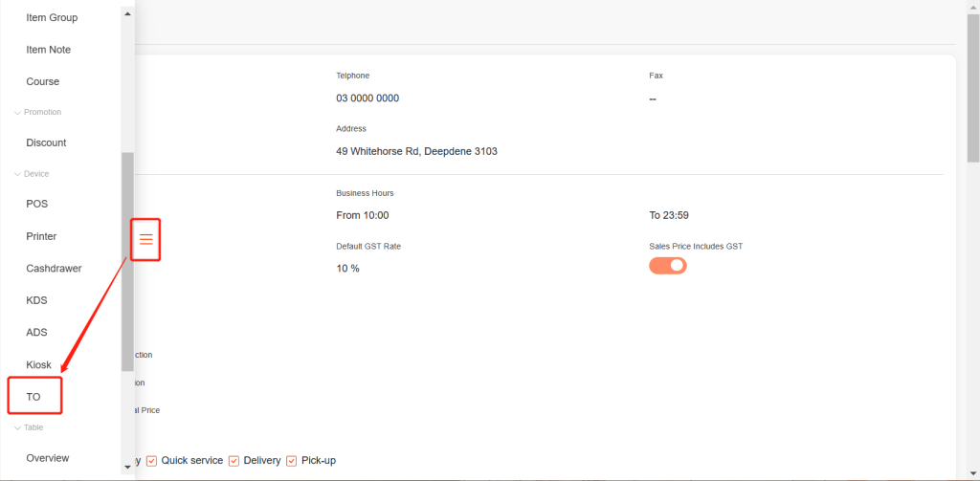Open the TO menu item

(x=33, y=396)
